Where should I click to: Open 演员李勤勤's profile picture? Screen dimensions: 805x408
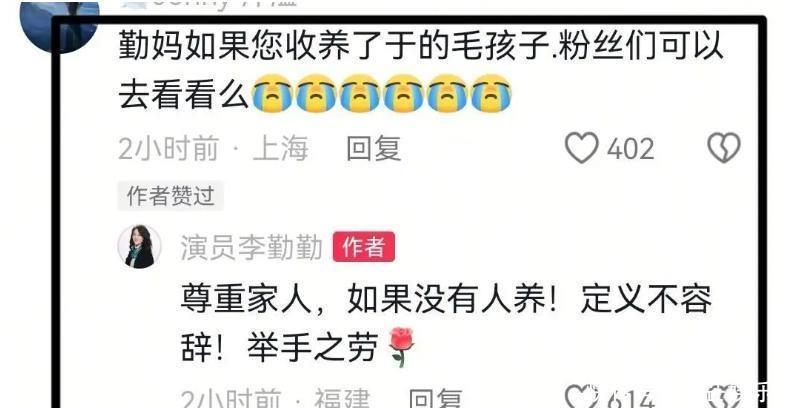click(139, 247)
